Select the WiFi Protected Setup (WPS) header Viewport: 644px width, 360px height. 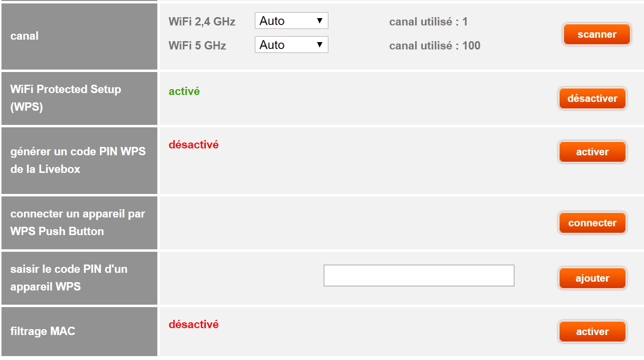coord(65,98)
